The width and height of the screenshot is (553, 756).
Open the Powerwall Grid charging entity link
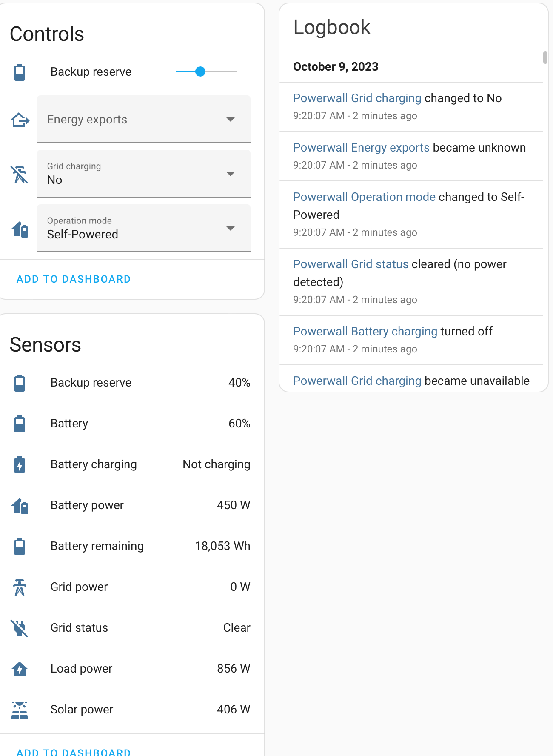(x=356, y=98)
